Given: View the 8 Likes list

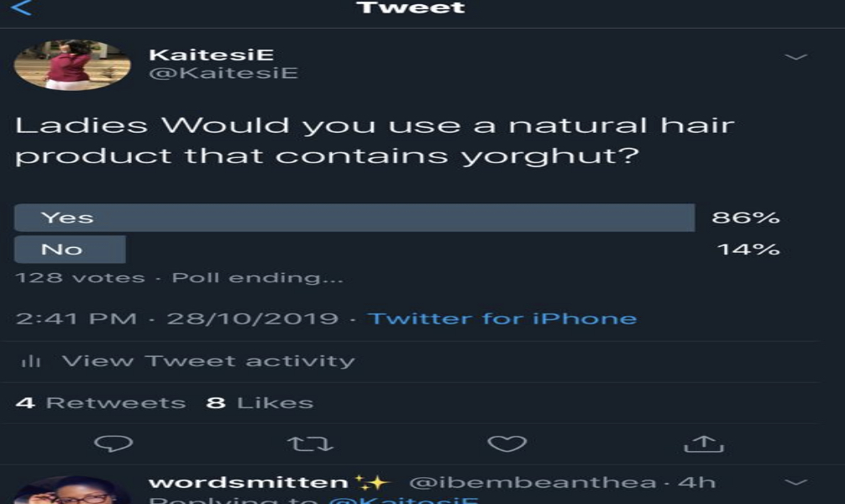Looking at the screenshot, I should (x=260, y=403).
